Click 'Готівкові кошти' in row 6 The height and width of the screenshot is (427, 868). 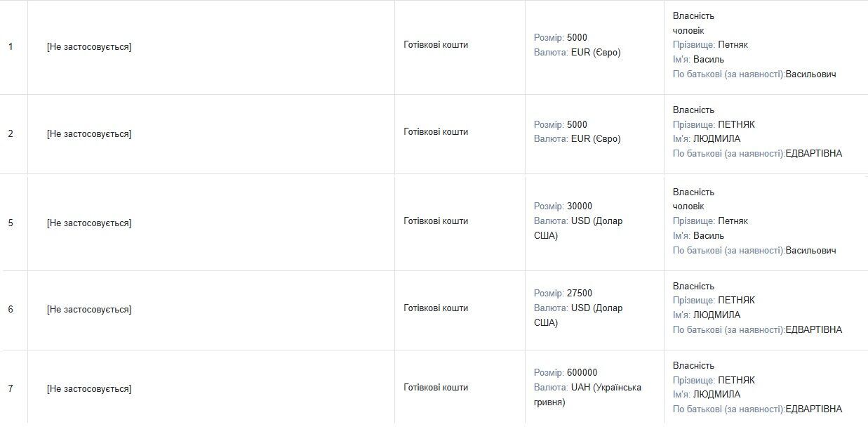pos(436,308)
